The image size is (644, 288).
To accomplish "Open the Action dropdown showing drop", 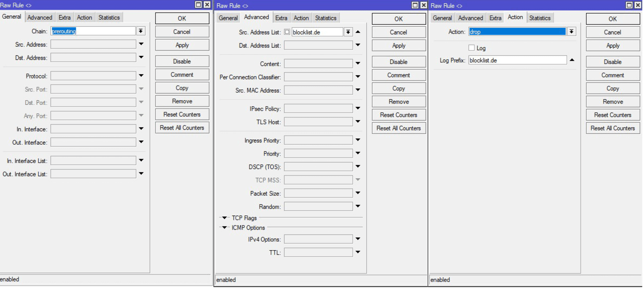I will [x=571, y=32].
